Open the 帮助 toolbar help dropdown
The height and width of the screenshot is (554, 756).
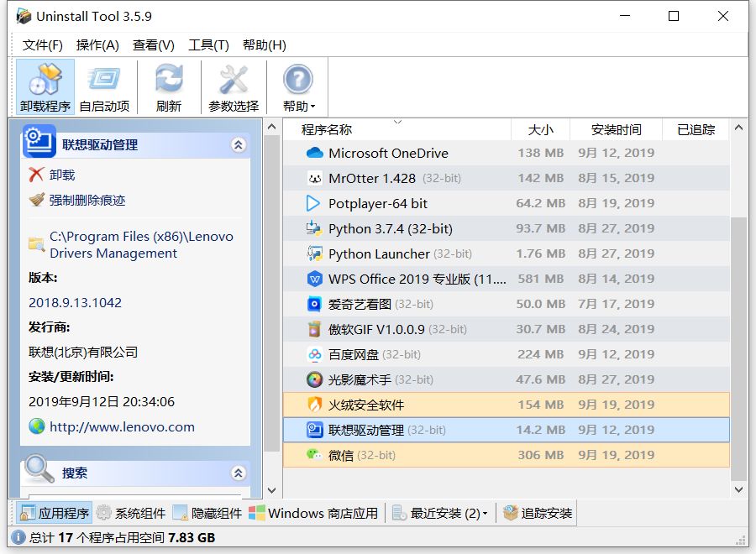click(x=298, y=86)
